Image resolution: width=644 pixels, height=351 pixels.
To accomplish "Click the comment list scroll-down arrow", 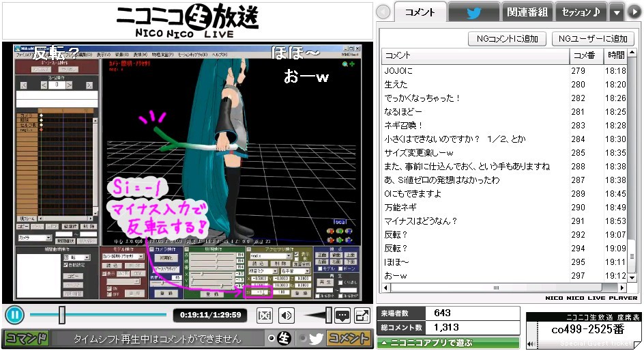I will [x=632, y=278].
